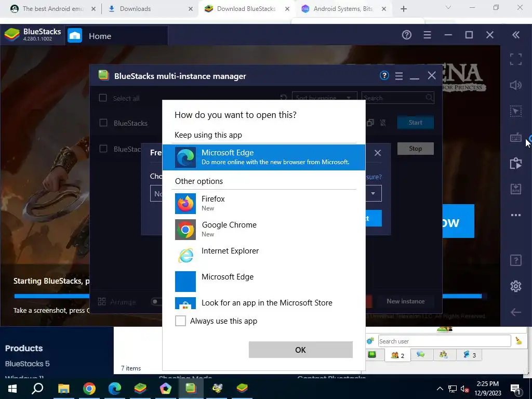The height and width of the screenshot is (399, 532).
Task: Click the sidebar back arrow icon
Action: tap(516, 312)
